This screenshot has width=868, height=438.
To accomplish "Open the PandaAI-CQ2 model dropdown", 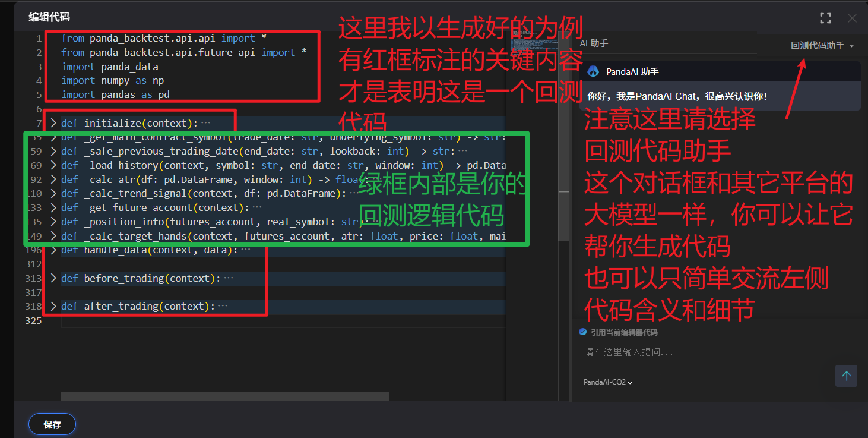I will [608, 382].
